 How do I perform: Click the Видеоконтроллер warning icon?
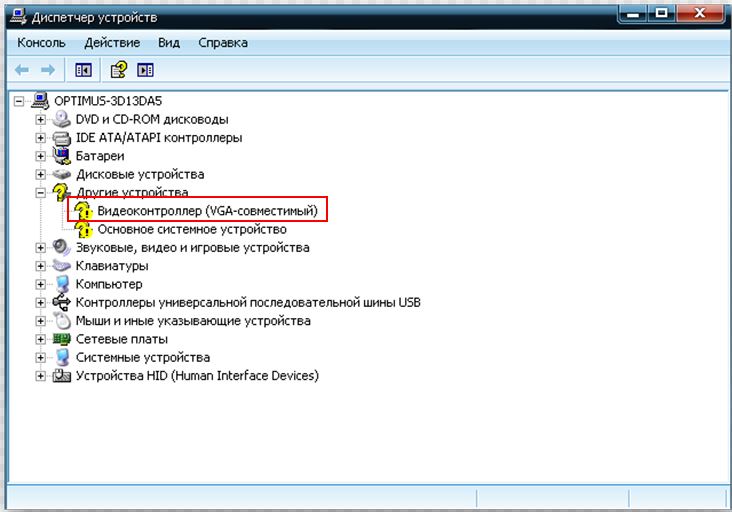[x=83, y=211]
